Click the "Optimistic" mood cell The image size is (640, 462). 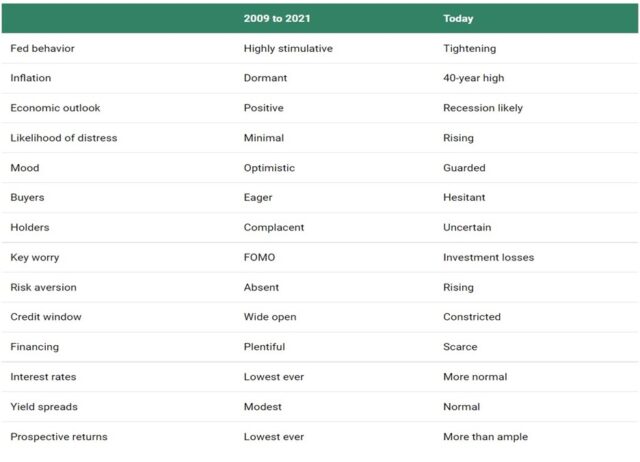tap(268, 168)
